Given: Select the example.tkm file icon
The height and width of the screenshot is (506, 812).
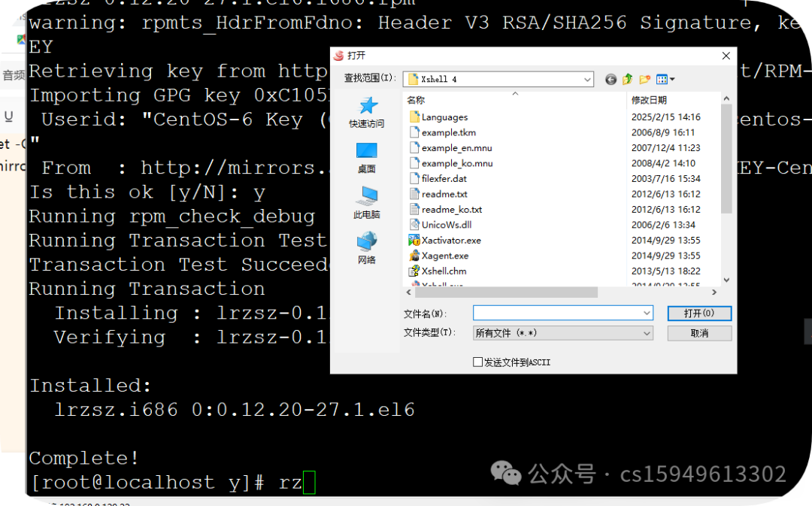Looking at the screenshot, I should 414,132.
